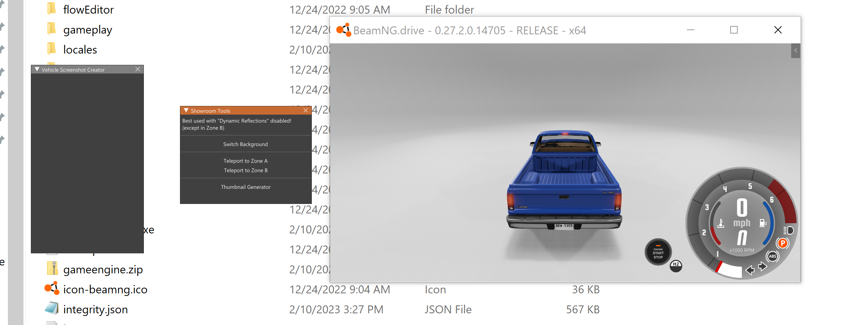
Task: Expand the side panel arrow in game window
Action: pos(796,51)
